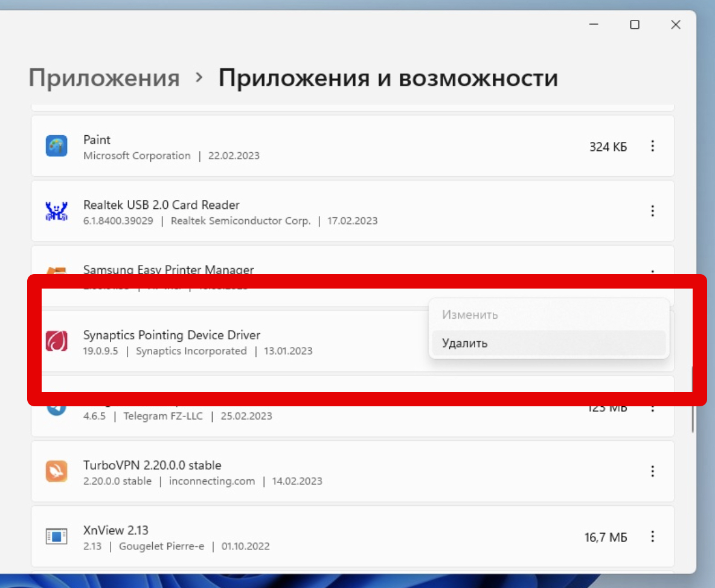Click the TurboVPN app icon
The height and width of the screenshot is (588, 715).
pyautogui.click(x=57, y=471)
